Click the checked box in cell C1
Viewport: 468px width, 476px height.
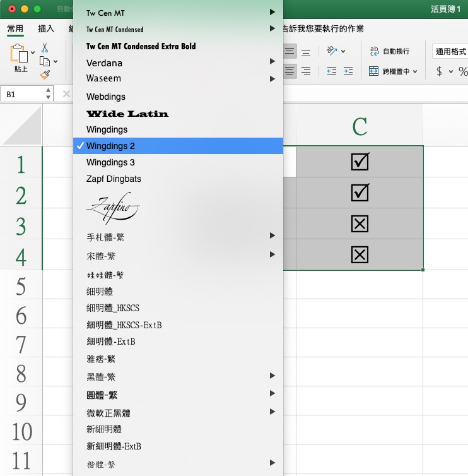point(360,162)
